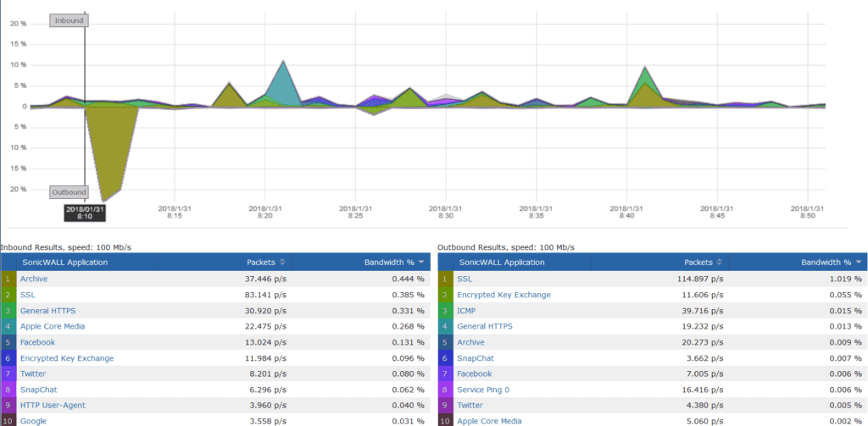Open Apple Core Media in Outbound results
The height and width of the screenshot is (426, 868).
(x=489, y=421)
